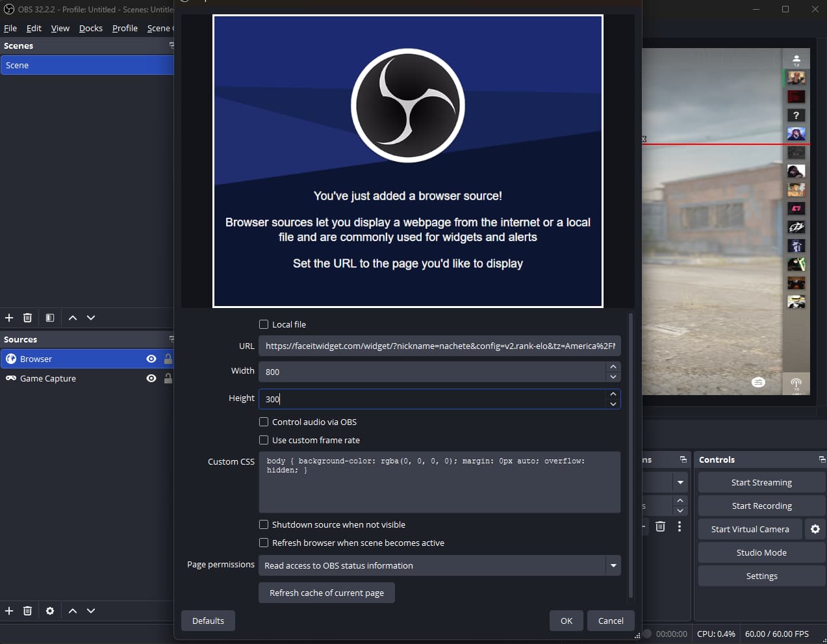Click the Width input field
This screenshot has height=644, width=827.
pos(432,372)
